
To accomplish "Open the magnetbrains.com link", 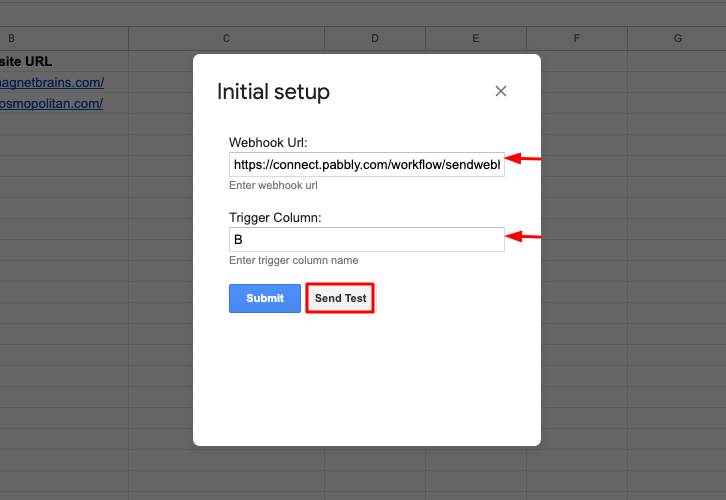I will 52,82.
